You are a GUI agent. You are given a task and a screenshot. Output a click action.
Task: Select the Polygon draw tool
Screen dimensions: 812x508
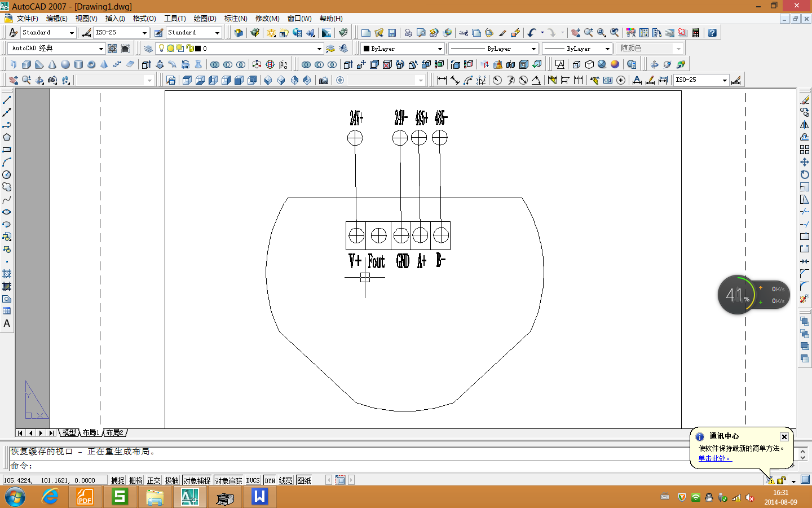coord(7,137)
